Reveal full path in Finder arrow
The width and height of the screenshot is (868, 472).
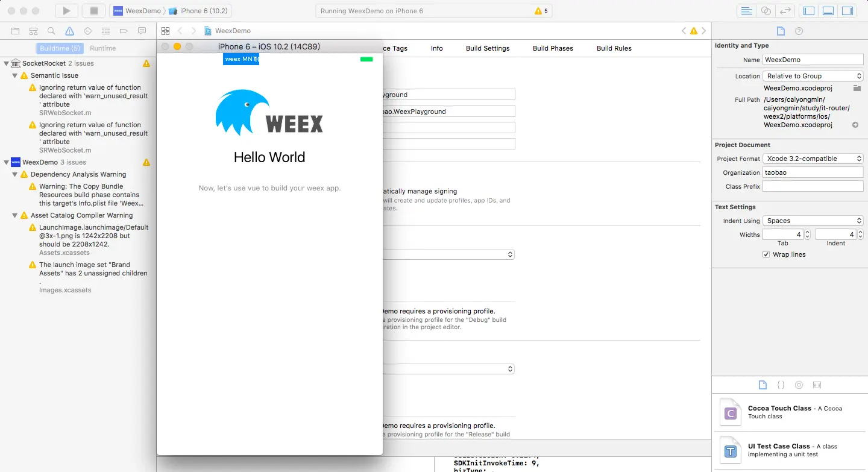coord(855,125)
